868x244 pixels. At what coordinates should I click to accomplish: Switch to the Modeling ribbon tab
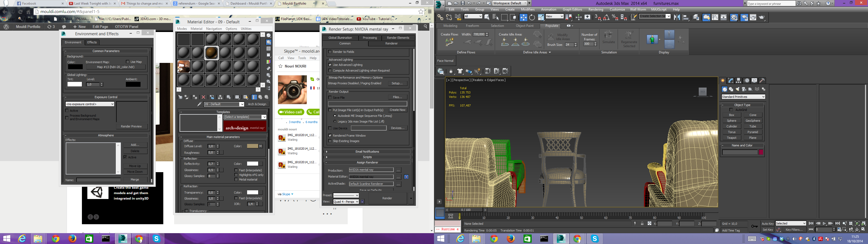(x=450, y=25)
